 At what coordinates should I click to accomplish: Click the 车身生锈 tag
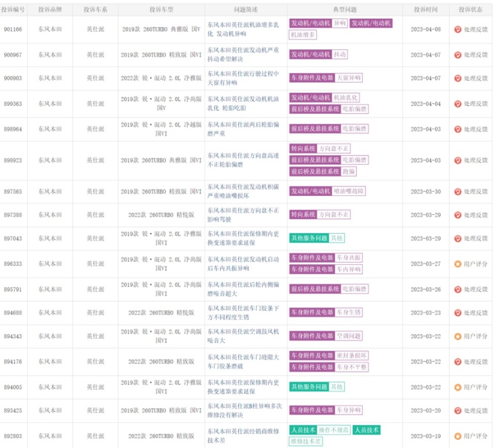[349, 312]
